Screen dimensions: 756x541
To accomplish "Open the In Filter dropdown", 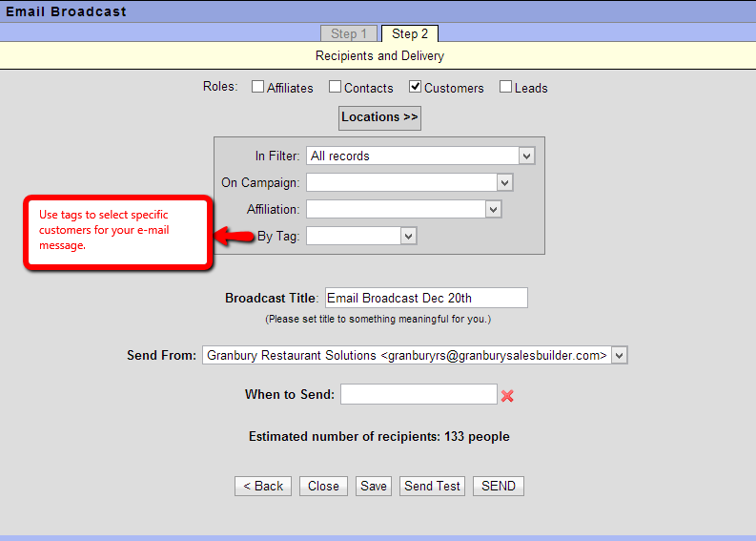I will tap(420, 156).
